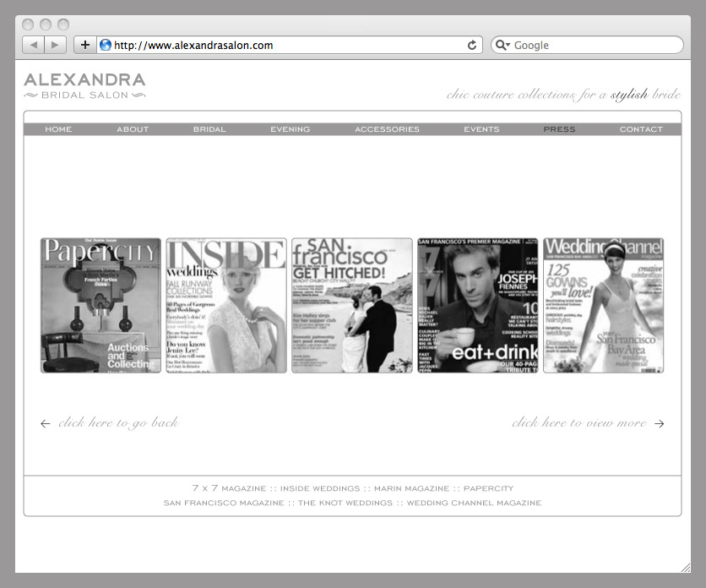Open the San Francisco Magazine footer link
The image size is (706, 588).
click(224, 503)
